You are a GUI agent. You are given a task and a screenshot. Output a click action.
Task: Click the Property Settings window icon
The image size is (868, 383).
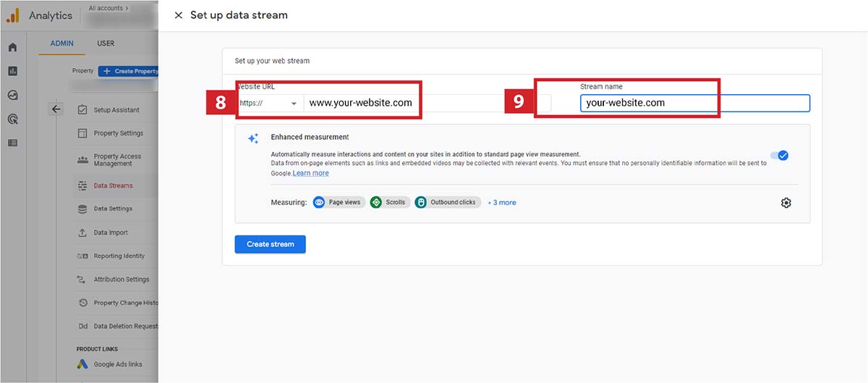(82, 133)
